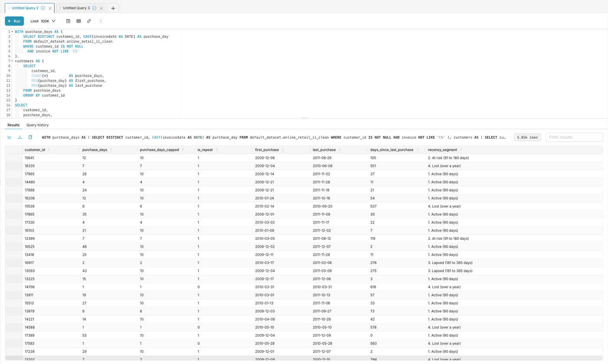Click the copy link icon
This screenshot has width=608, height=364.
point(89,21)
